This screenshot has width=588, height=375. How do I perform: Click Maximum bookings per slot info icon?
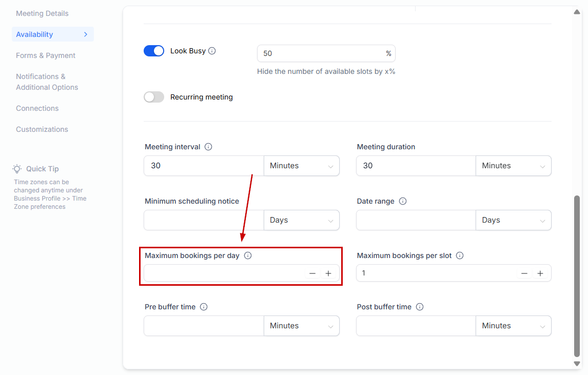[x=460, y=255]
